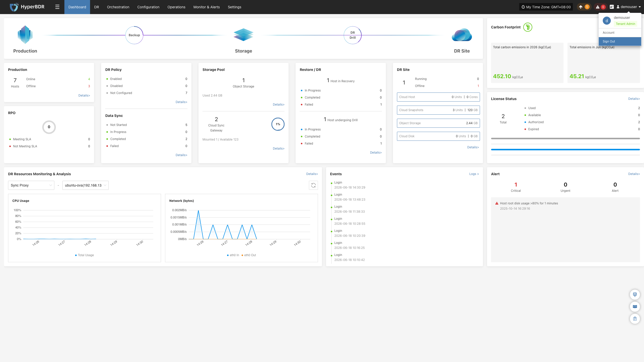Select Account in the user menu
Image resolution: width=644 pixels, height=362 pixels.
(620, 33)
